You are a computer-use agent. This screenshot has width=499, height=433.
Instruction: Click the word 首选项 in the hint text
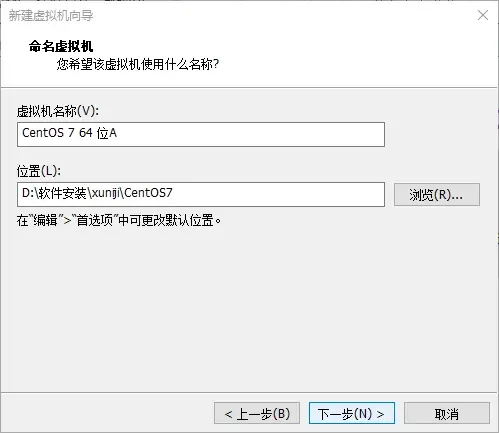95,220
